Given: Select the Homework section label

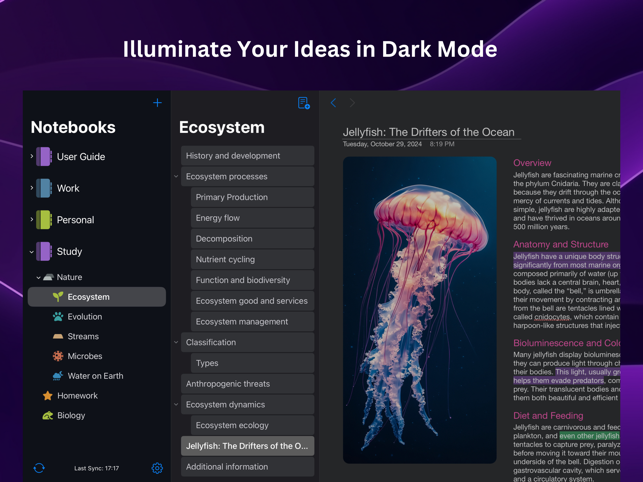Looking at the screenshot, I should [78, 395].
